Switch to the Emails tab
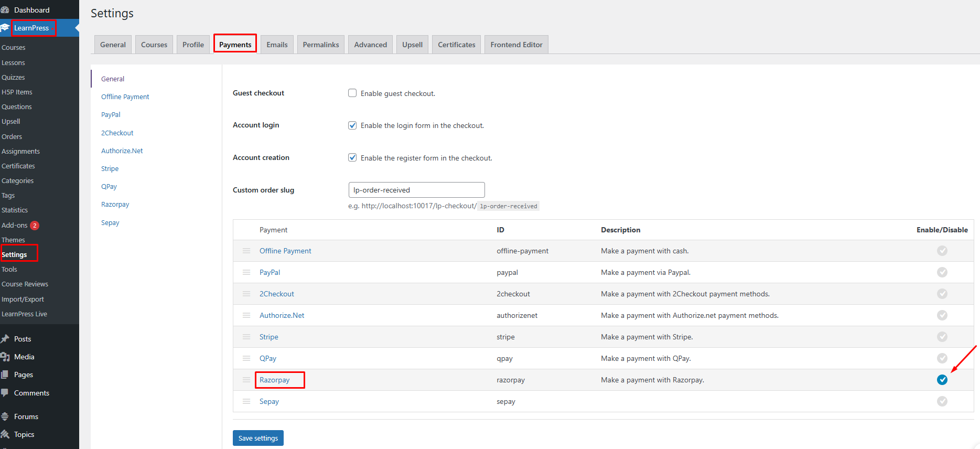Image resolution: width=980 pixels, height=449 pixels. pyautogui.click(x=277, y=45)
